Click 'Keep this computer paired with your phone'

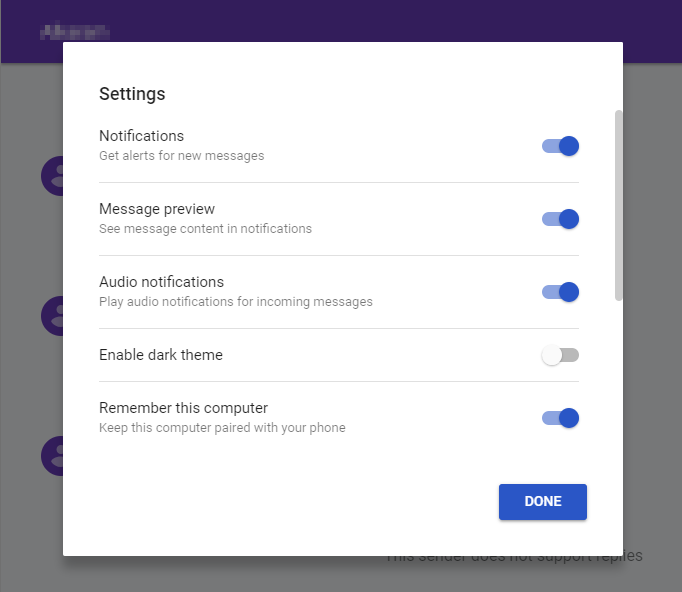pyautogui.click(x=222, y=428)
